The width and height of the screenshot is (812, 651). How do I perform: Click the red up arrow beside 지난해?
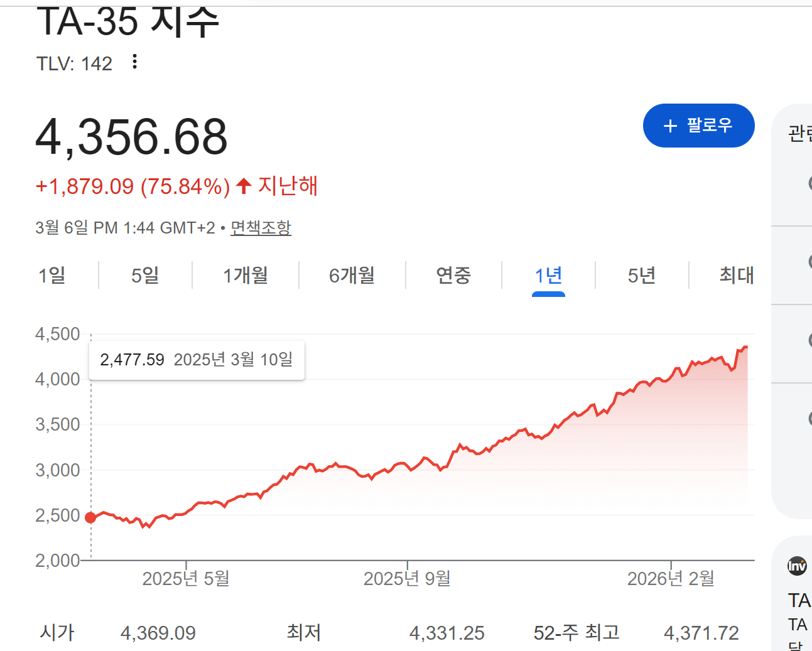[244, 186]
